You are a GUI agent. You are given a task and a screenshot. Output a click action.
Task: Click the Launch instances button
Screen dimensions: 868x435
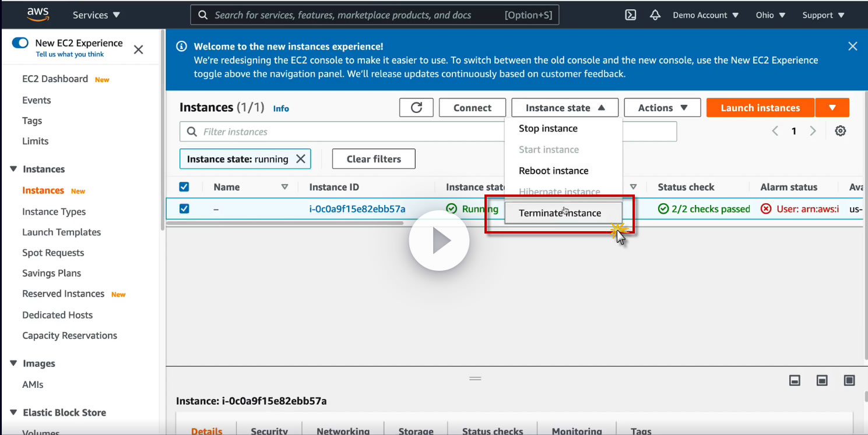760,108
